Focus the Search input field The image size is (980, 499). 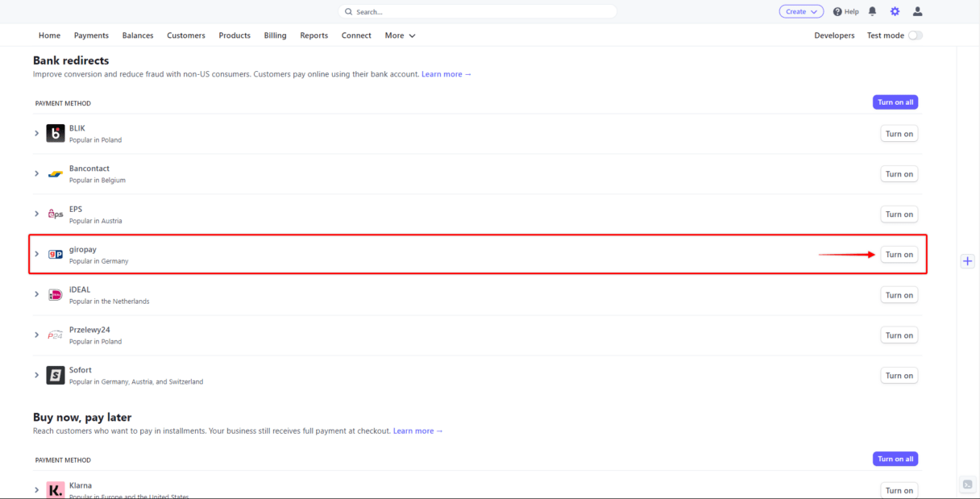click(477, 12)
